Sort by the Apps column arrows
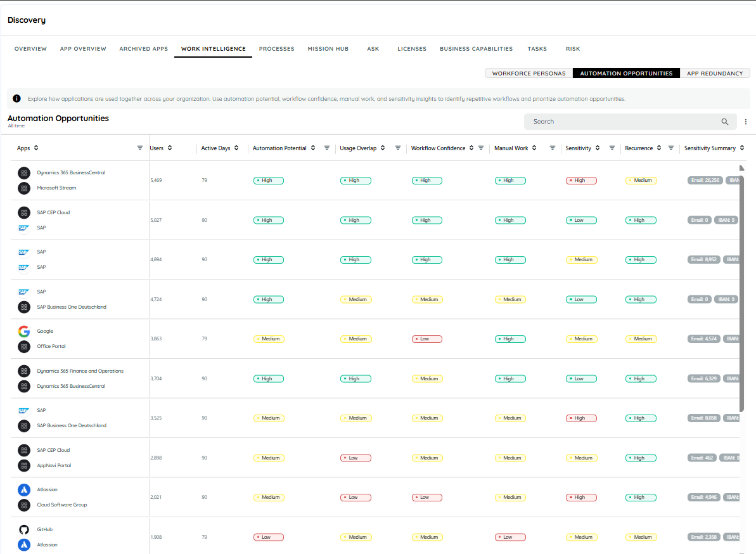The height and width of the screenshot is (554, 756). point(36,148)
